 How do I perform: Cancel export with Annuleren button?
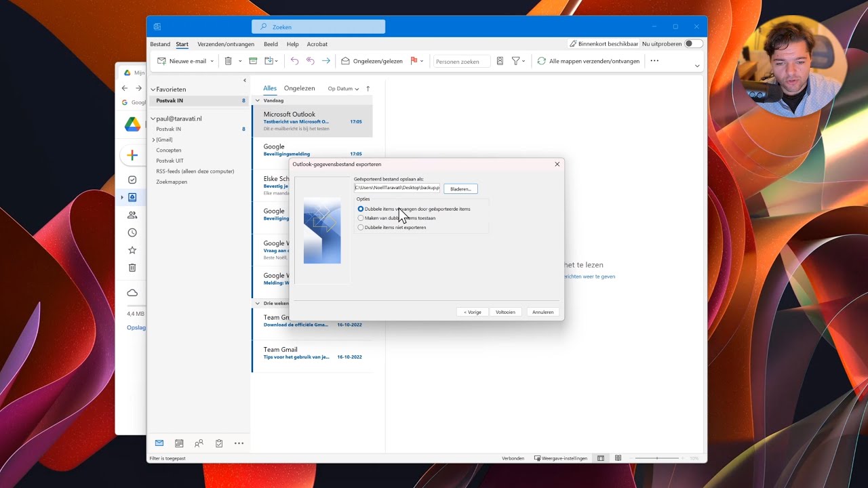(542, 312)
